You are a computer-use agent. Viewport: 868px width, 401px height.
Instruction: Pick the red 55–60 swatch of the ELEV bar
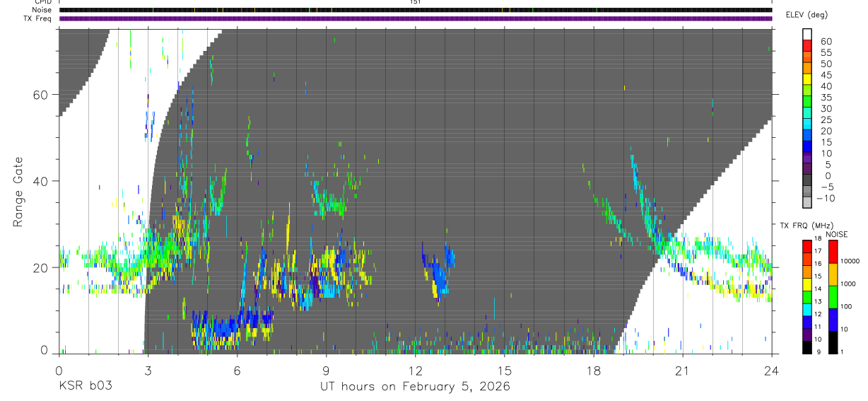(807, 46)
